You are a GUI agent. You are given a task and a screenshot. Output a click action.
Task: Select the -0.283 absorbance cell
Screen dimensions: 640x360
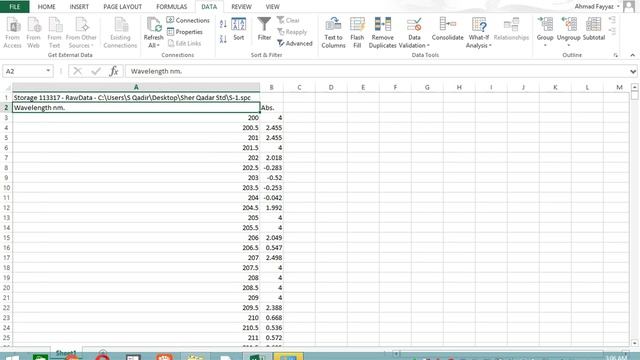271,168
